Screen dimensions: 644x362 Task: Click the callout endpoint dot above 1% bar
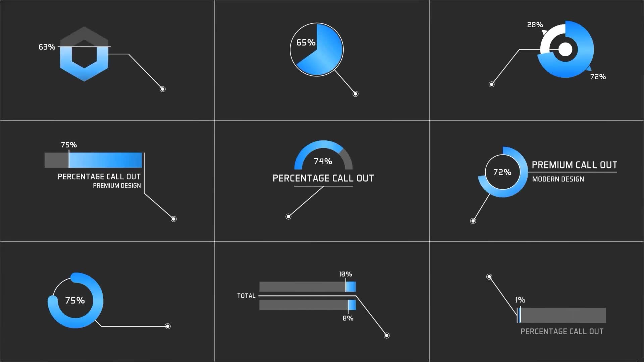tap(489, 277)
